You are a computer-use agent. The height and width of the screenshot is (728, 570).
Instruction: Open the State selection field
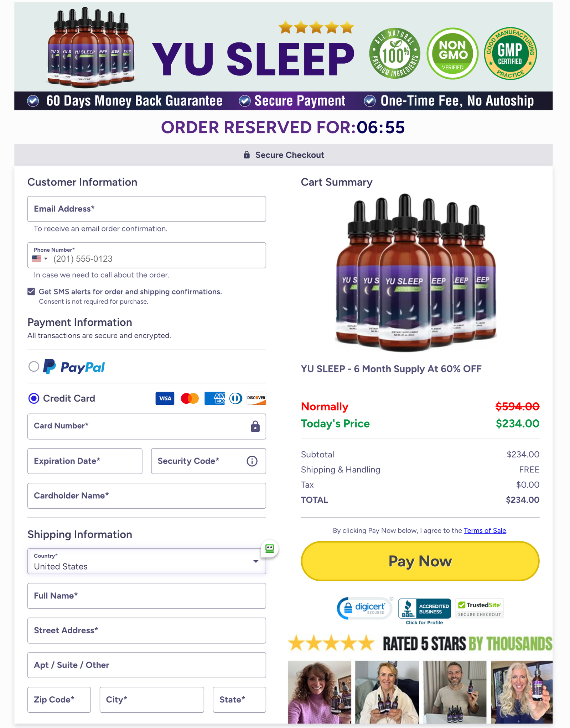(x=239, y=700)
